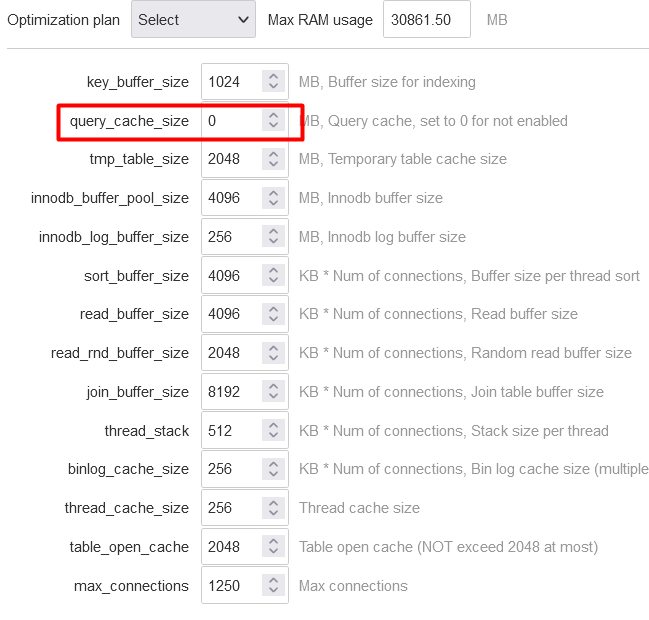Increase read_buffer_size with the up arrow
Image resolution: width=649 pixels, height=620 pixels.
[x=273, y=308]
